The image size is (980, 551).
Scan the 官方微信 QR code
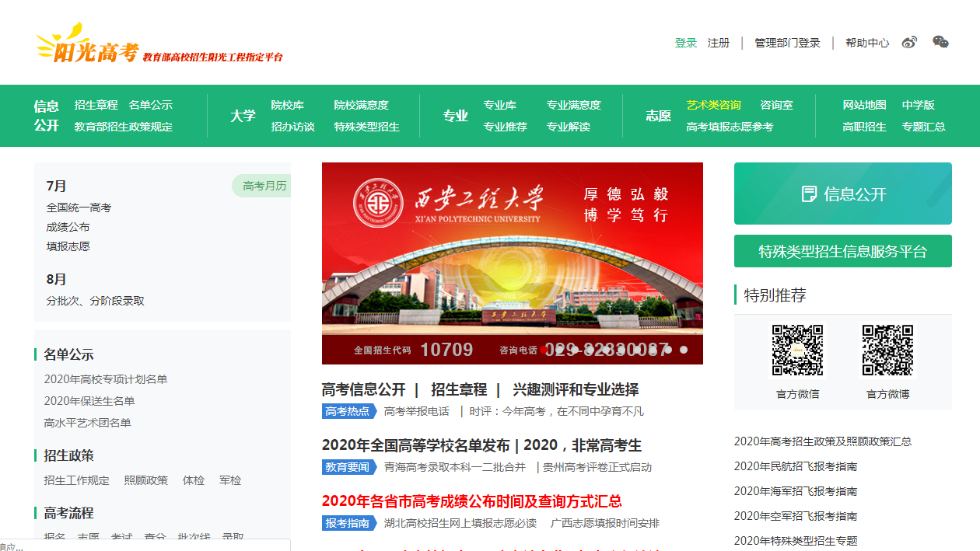(x=797, y=350)
